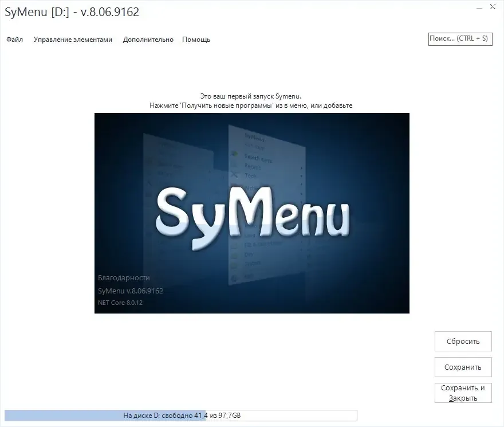The width and height of the screenshot is (504, 427).
Task: Click the large SyMenu logo lettering
Action: [x=253, y=216]
